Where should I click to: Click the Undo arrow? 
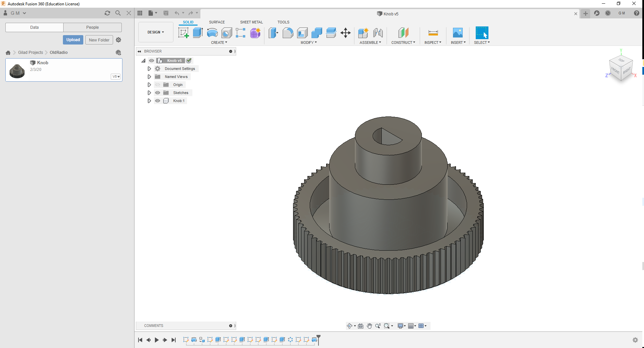click(177, 13)
